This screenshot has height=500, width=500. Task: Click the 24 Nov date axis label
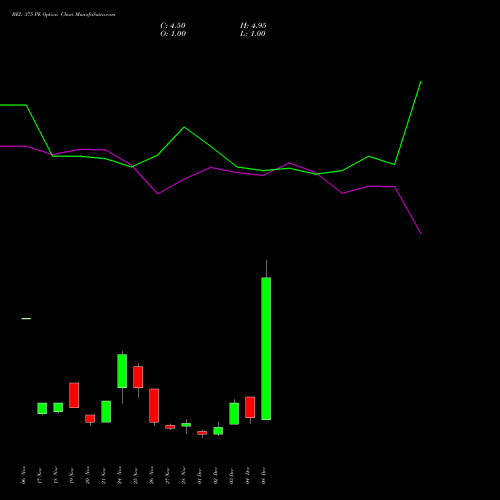[x=120, y=475]
